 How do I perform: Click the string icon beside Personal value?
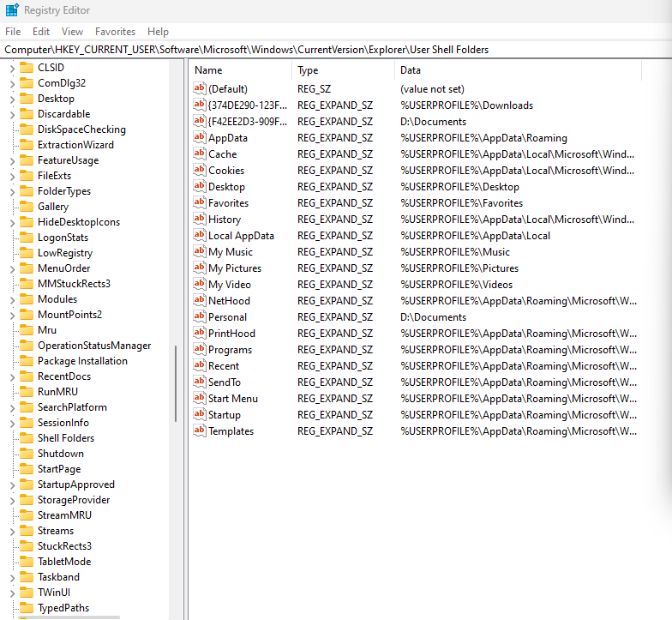(x=199, y=316)
